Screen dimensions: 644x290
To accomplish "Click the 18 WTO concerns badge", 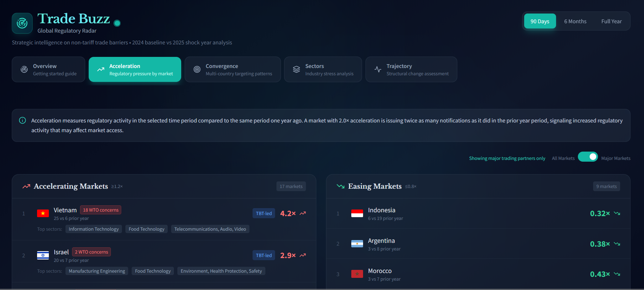I will 101,210.
